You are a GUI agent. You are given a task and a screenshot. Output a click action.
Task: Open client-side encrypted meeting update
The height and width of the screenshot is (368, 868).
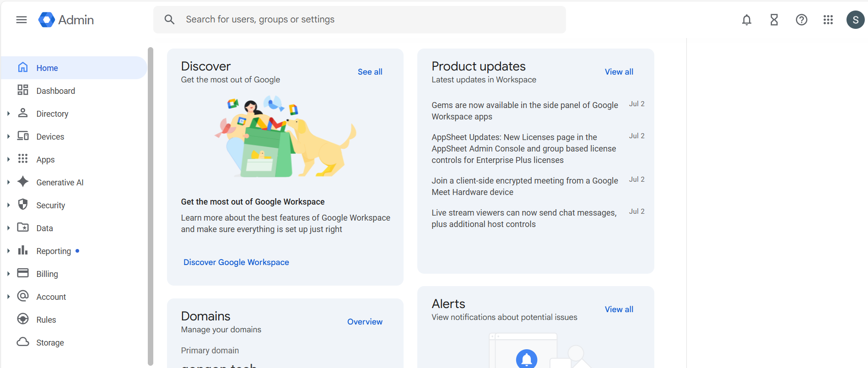[525, 186]
